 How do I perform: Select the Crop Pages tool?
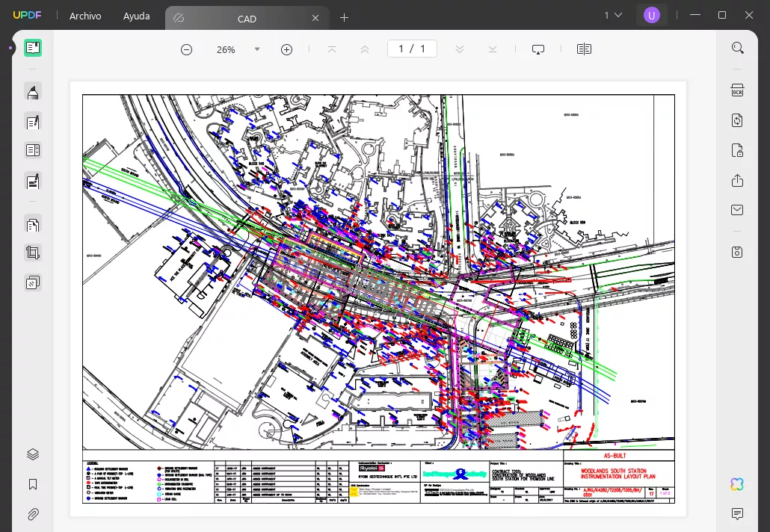click(33, 253)
